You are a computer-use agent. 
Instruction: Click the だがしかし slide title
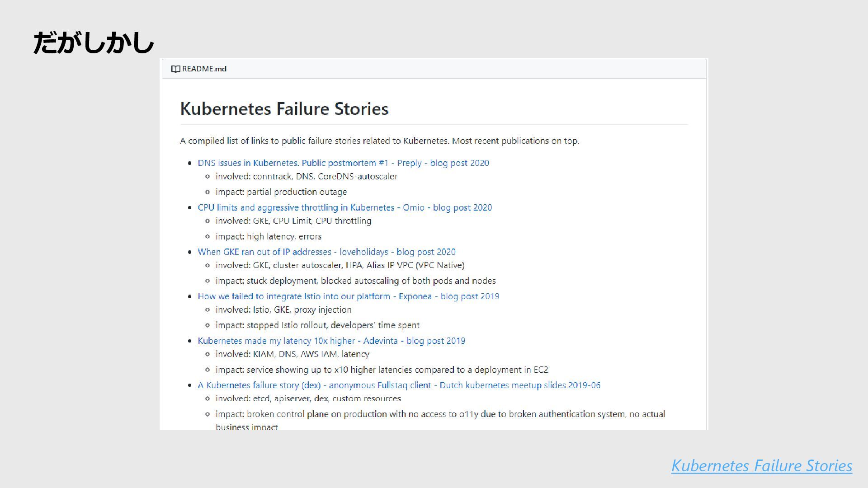click(94, 43)
